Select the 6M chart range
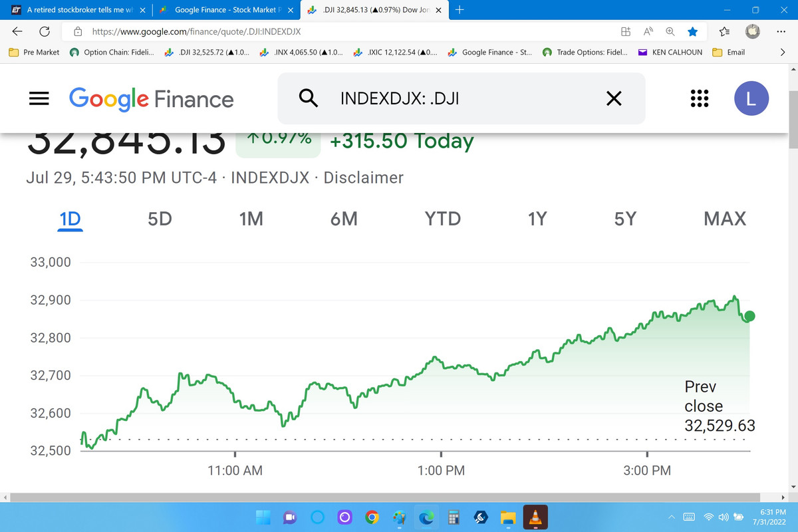The image size is (798, 532). pyautogui.click(x=344, y=219)
